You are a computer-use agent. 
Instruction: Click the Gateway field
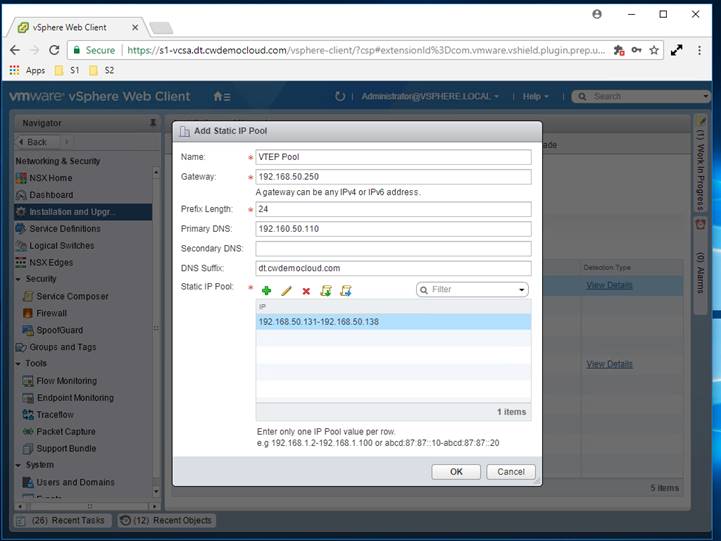tap(393, 177)
